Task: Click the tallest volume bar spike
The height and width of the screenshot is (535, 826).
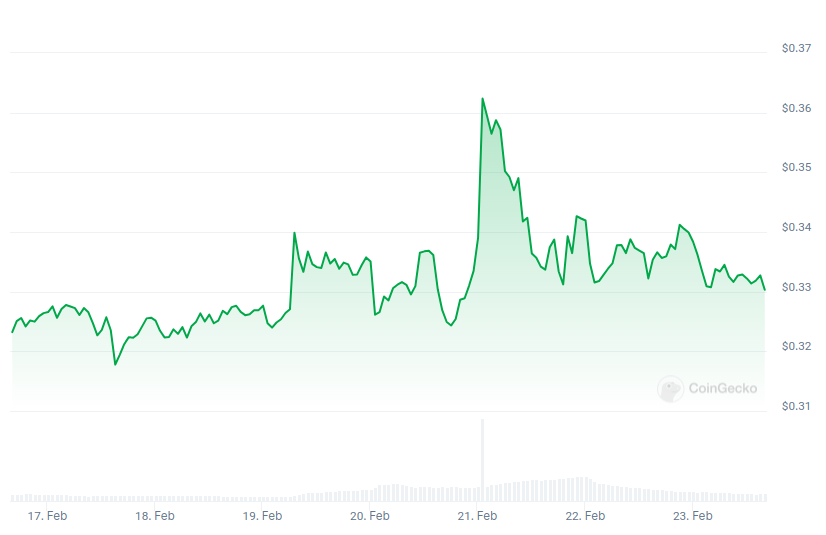Action: (483, 460)
